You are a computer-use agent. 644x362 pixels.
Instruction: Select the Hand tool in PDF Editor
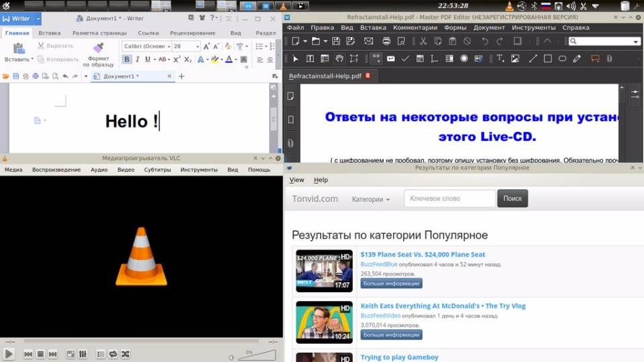tap(339, 59)
